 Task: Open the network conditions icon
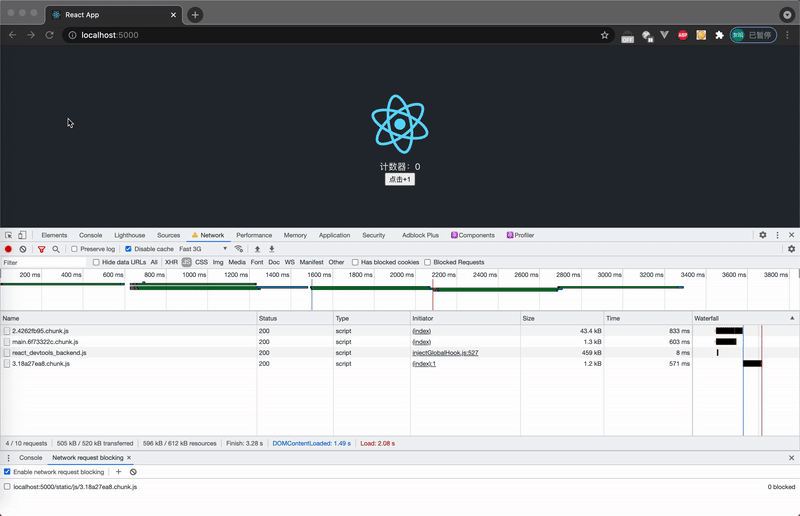pyautogui.click(x=239, y=249)
